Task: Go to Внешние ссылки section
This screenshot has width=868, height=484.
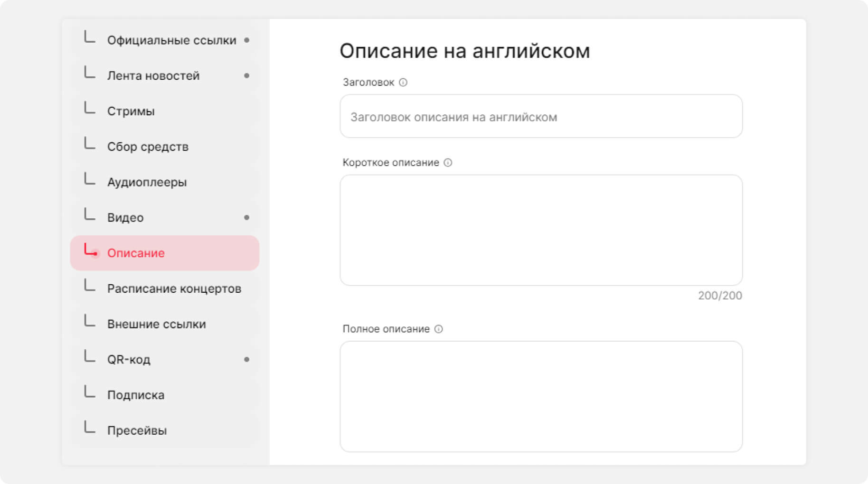Action: coord(156,325)
